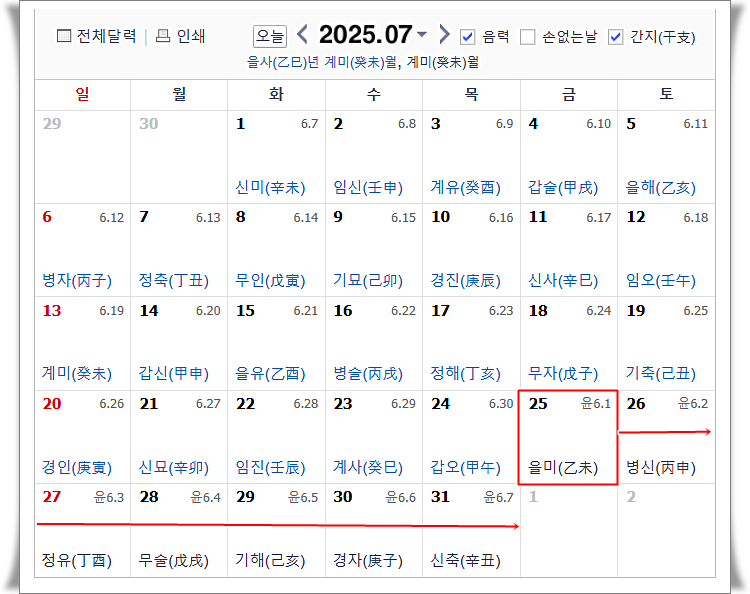Screen dimensions: 750x594
Task: Select date 16 with 병술(丙戌)
Action: click(x=374, y=343)
